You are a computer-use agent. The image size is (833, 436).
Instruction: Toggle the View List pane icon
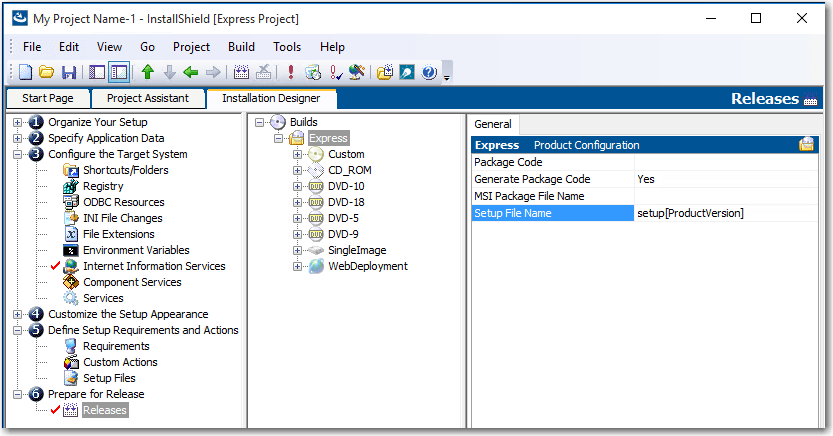[x=97, y=72]
